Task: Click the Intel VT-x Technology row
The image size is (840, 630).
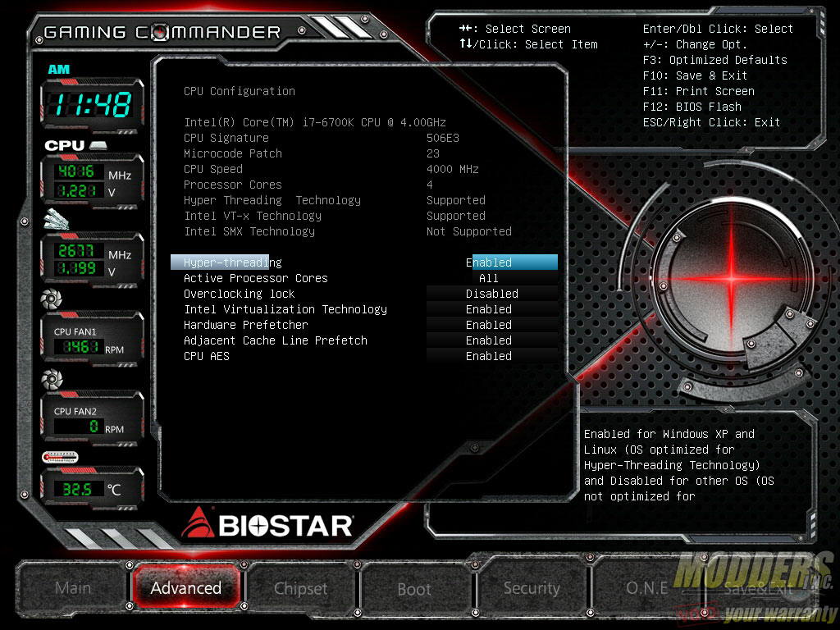Action: [x=335, y=216]
